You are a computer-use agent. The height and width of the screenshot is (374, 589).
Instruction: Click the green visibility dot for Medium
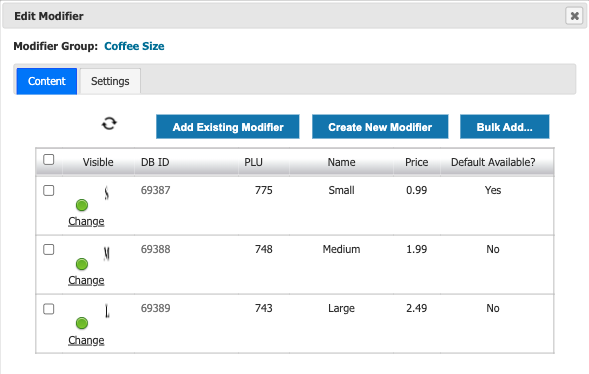pyautogui.click(x=82, y=264)
